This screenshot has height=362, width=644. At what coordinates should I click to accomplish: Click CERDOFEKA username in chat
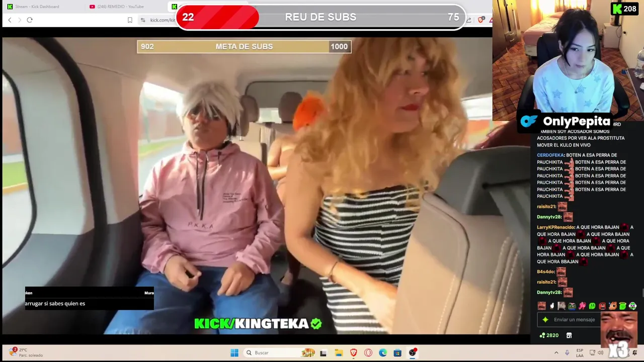(550, 155)
